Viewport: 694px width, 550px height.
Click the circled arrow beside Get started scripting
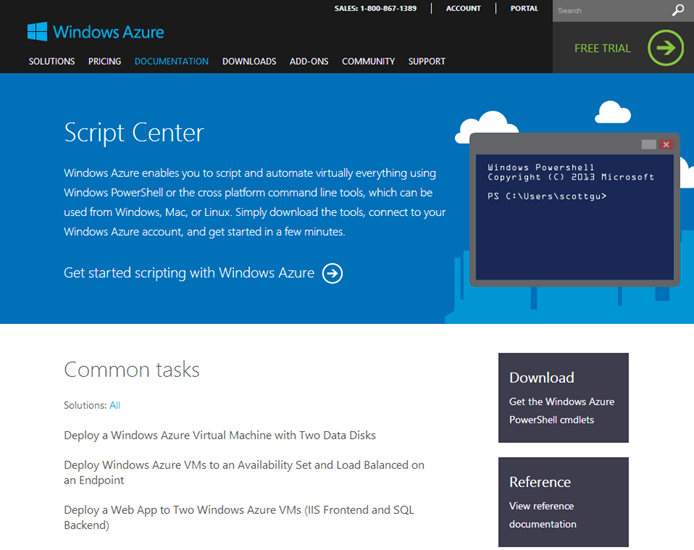(x=332, y=273)
